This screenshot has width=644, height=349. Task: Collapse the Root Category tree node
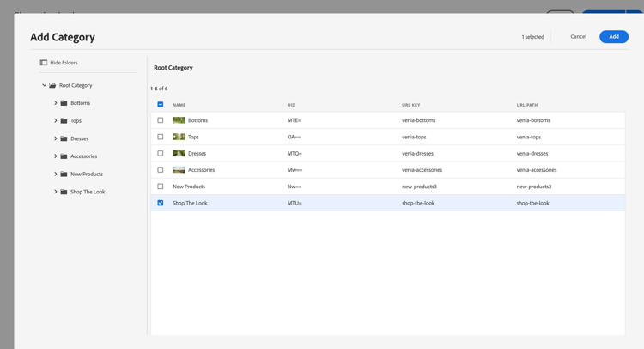[x=45, y=85]
